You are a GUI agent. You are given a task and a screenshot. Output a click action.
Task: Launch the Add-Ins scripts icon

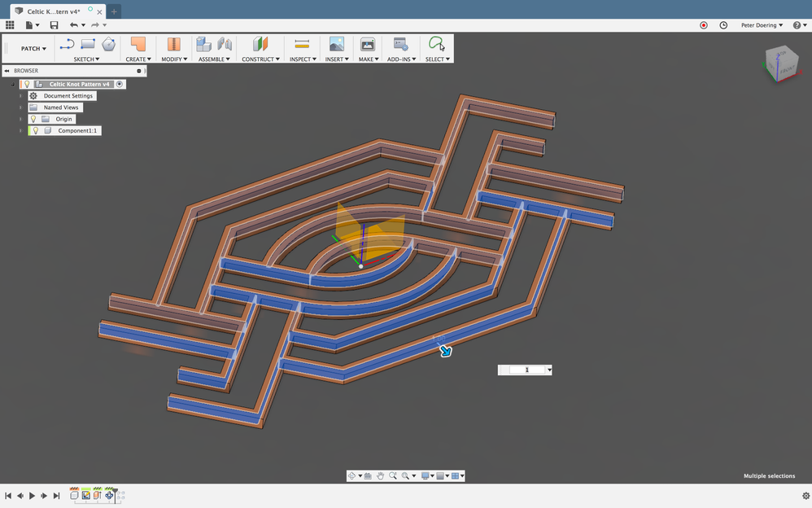401,44
